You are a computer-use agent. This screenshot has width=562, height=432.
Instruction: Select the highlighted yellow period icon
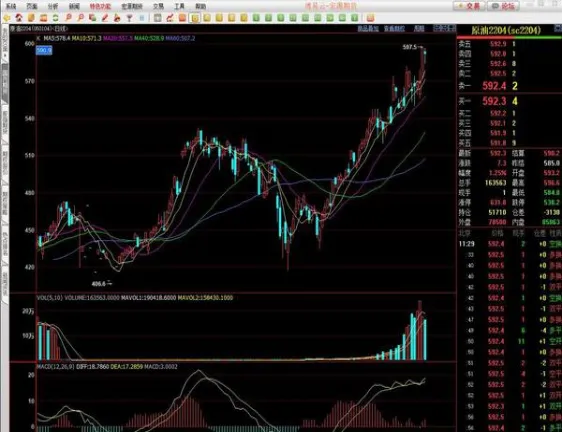tap(195, 18)
